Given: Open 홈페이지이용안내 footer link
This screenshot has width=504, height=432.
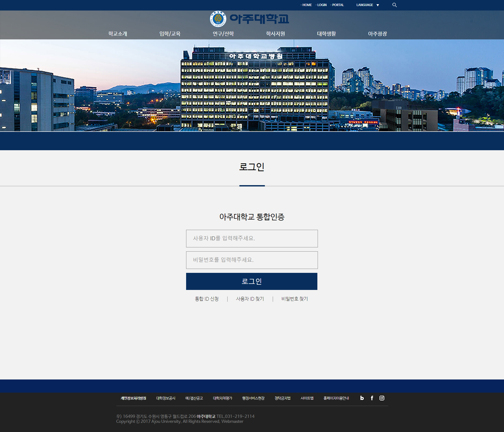Looking at the screenshot, I should [x=336, y=398].
